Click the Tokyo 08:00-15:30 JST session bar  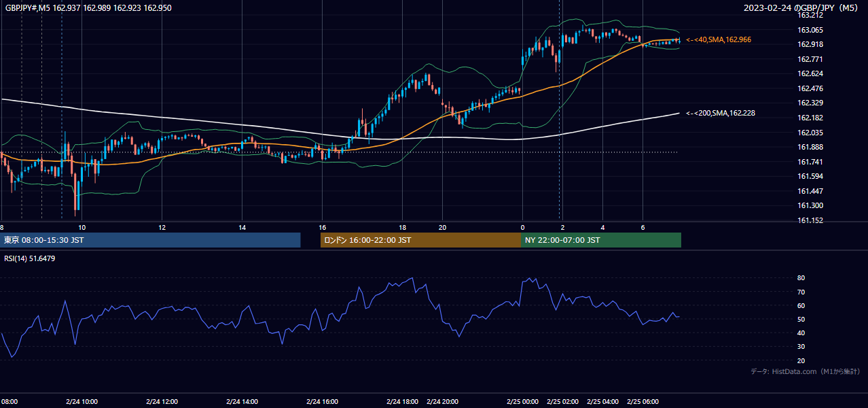click(x=150, y=240)
